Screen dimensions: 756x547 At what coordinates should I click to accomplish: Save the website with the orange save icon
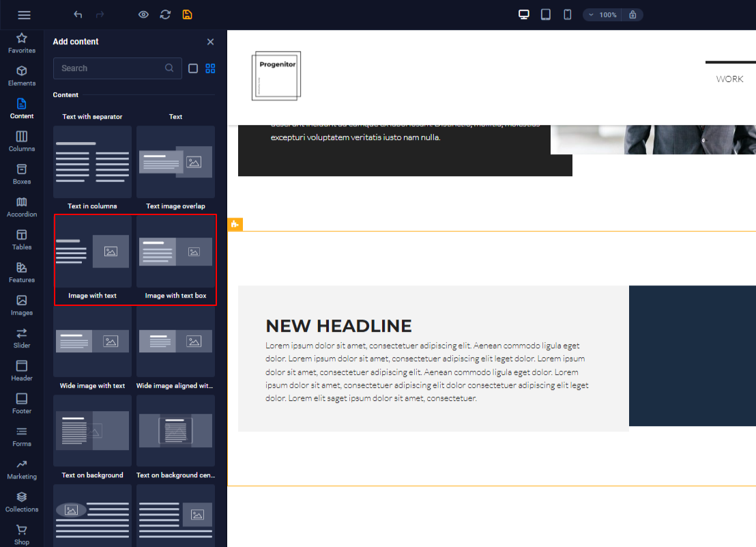click(187, 14)
